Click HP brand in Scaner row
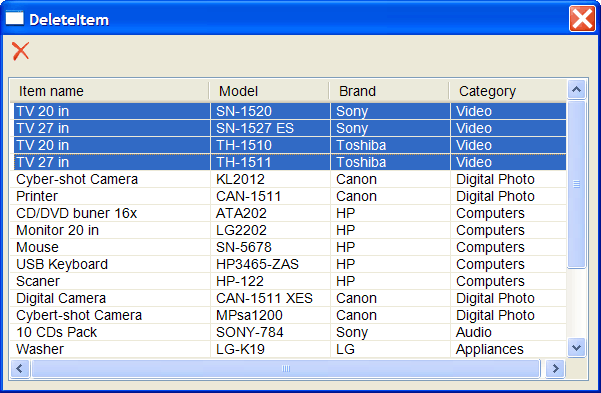Screen dimensions: 601x393 pyautogui.click(x=390, y=281)
